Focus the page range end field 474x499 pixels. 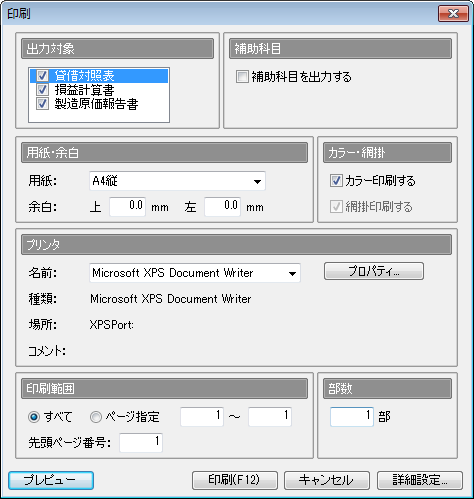[x=270, y=416]
